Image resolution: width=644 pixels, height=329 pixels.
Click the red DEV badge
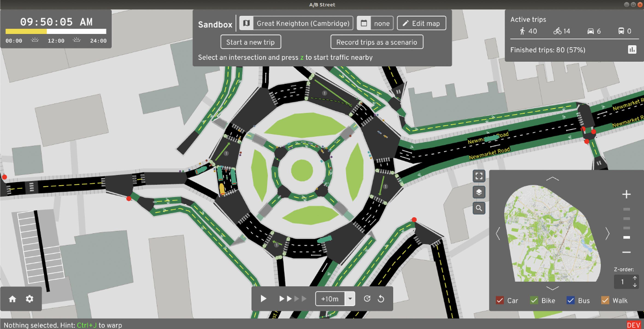[634, 325]
